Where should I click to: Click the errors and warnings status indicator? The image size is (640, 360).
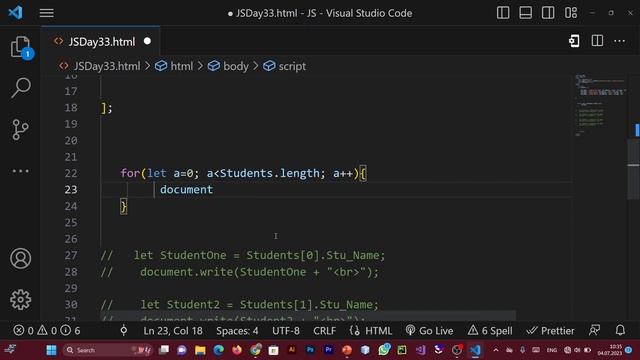(47, 331)
